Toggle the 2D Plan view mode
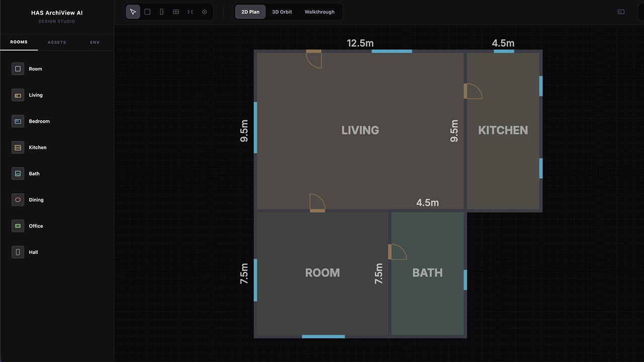This screenshot has height=362, width=644. point(250,12)
